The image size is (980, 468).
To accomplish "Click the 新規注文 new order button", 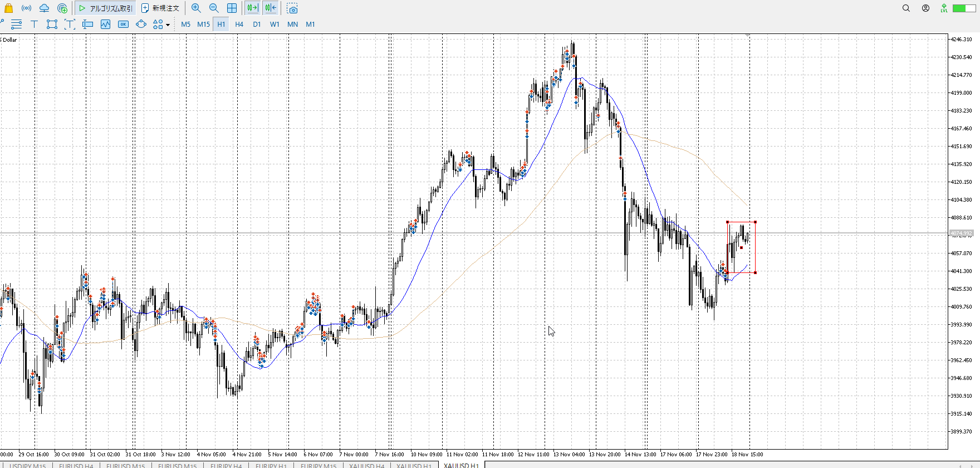I will 160,8.
